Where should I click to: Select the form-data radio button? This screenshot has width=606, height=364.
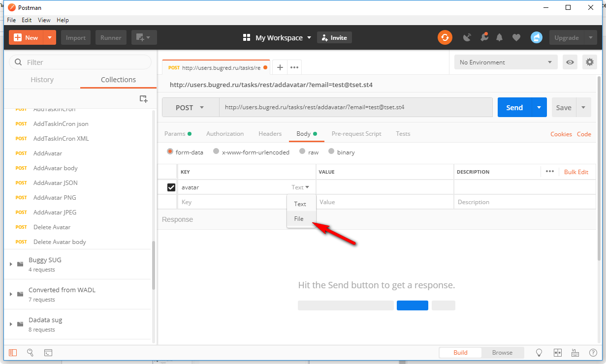[x=170, y=152]
